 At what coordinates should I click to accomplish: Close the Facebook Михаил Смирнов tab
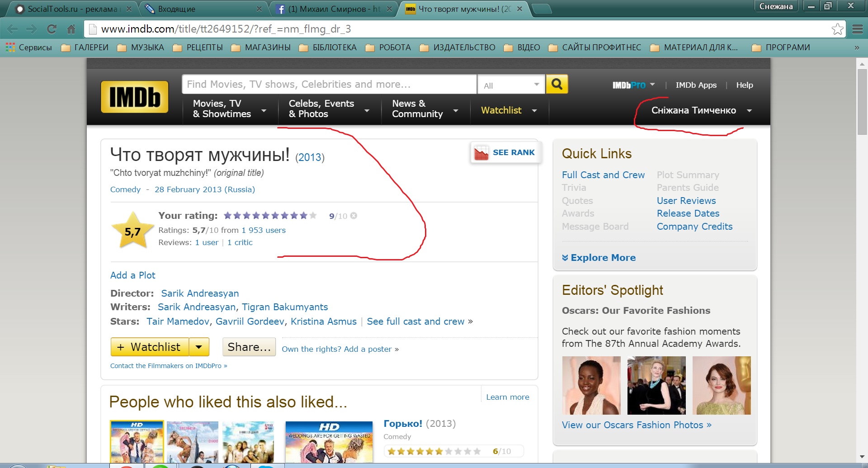(389, 9)
